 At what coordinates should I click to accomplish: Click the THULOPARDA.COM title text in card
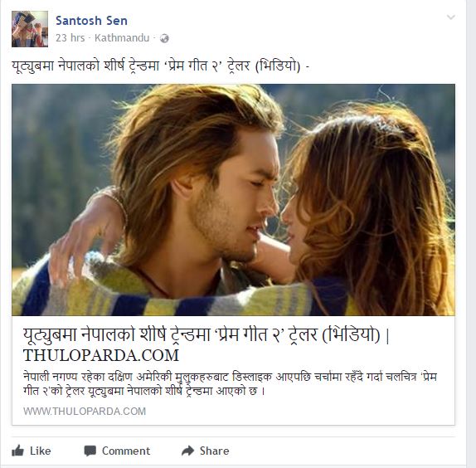pyautogui.click(x=101, y=355)
